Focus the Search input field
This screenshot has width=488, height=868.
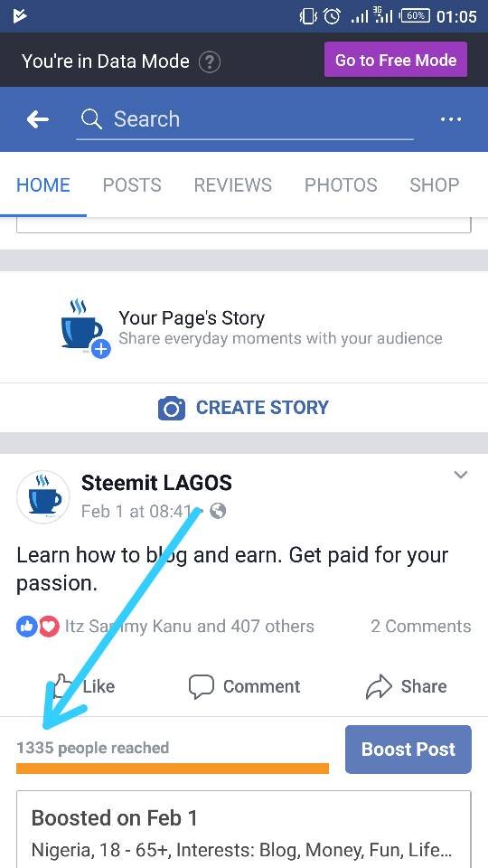click(245, 119)
